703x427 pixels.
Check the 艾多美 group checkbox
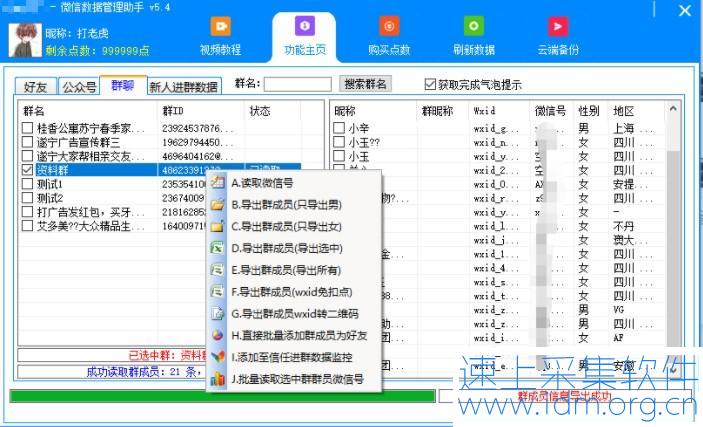click(x=27, y=225)
